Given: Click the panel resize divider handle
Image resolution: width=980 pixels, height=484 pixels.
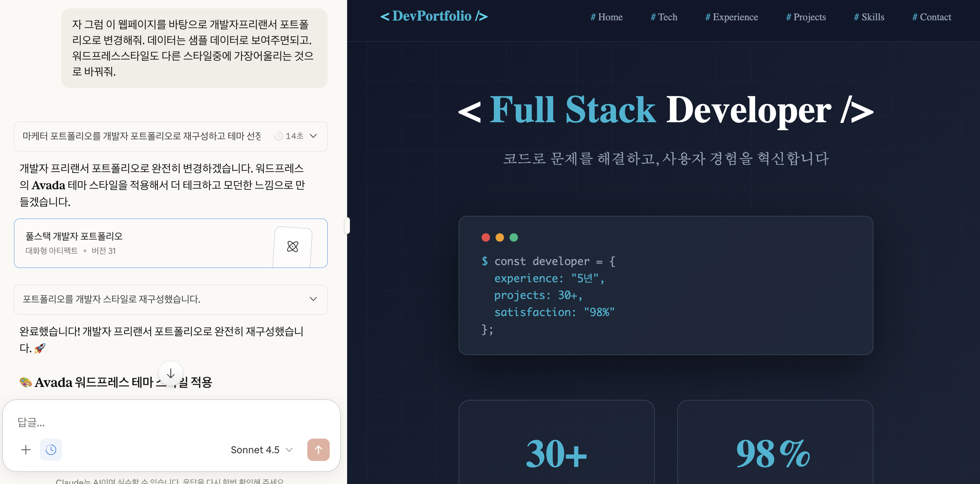Looking at the screenshot, I should (x=347, y=225).
